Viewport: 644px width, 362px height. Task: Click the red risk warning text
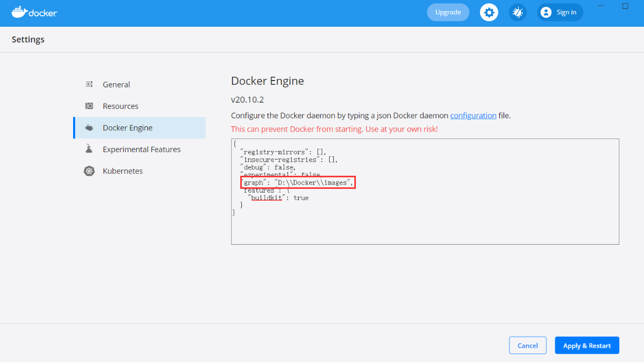pos(334,129)
